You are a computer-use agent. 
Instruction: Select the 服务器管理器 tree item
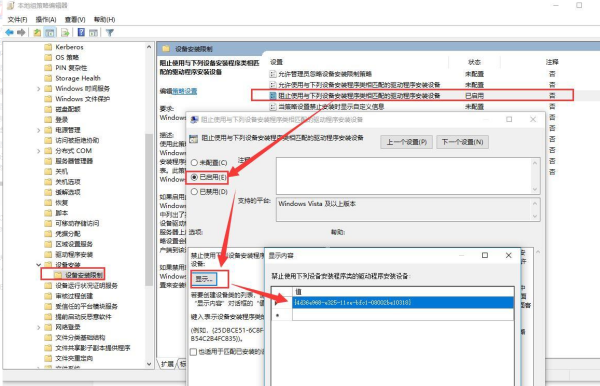tap(74, 161)
